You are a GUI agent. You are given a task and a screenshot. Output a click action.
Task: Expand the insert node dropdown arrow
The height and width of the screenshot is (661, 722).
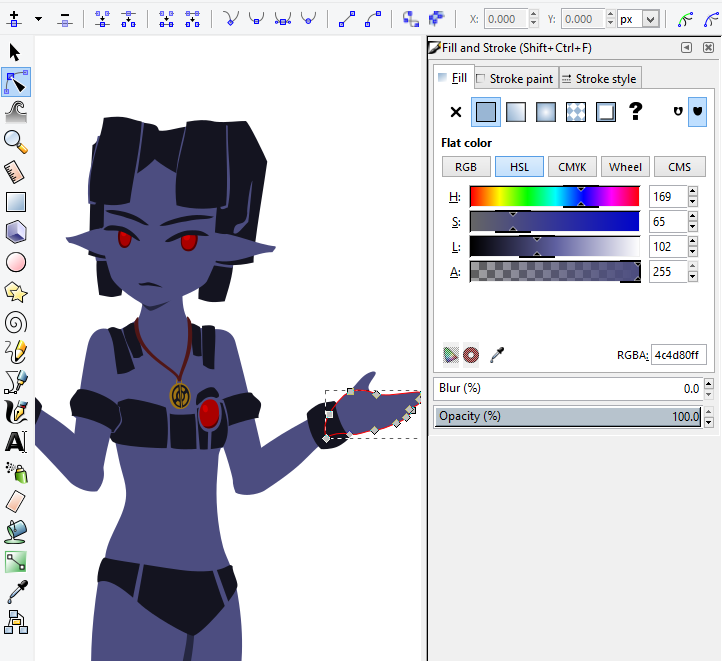38,19
